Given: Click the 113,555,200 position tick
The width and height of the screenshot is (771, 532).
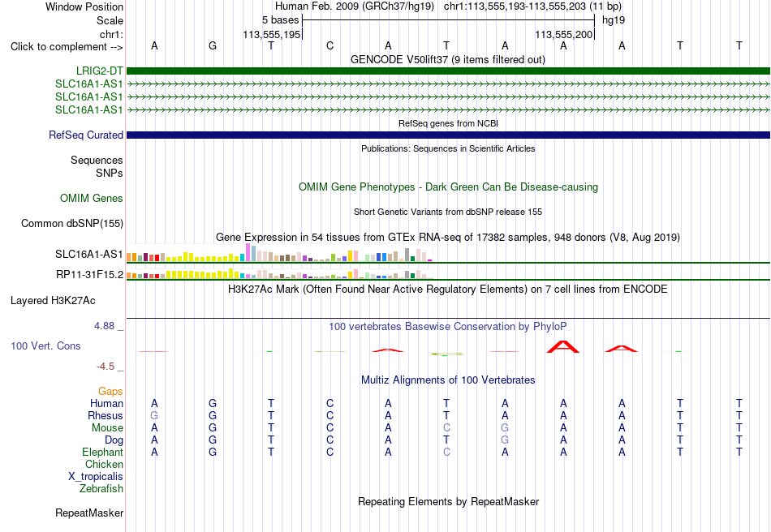Looking at the screenshot, I should point(563,34).
